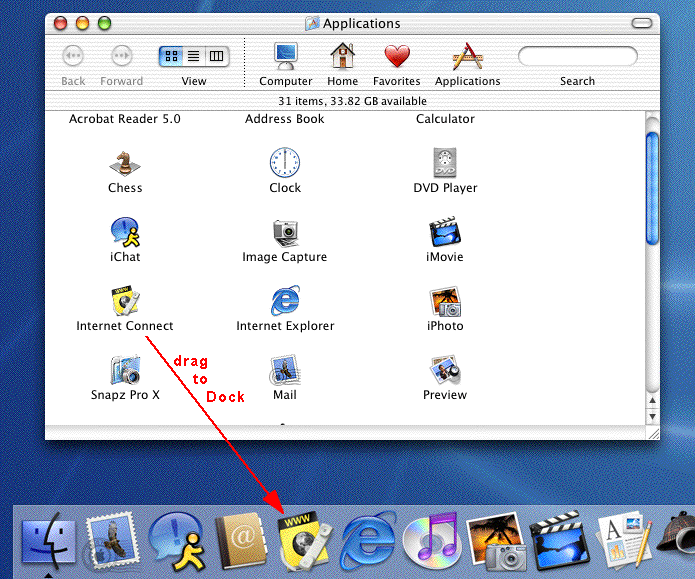695x579 pixels.
Task: Open Finder from the Dock
Action: 48,542
